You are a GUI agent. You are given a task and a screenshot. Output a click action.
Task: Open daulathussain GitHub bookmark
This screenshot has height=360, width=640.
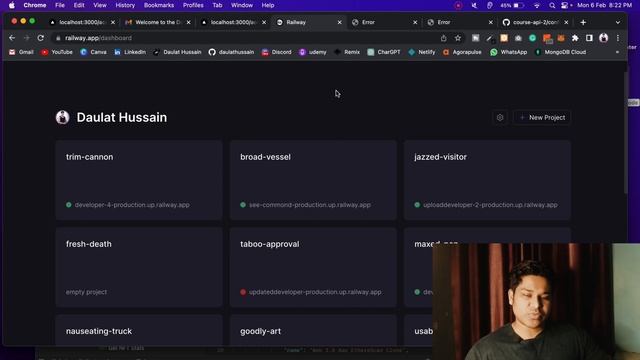(231, 52)
